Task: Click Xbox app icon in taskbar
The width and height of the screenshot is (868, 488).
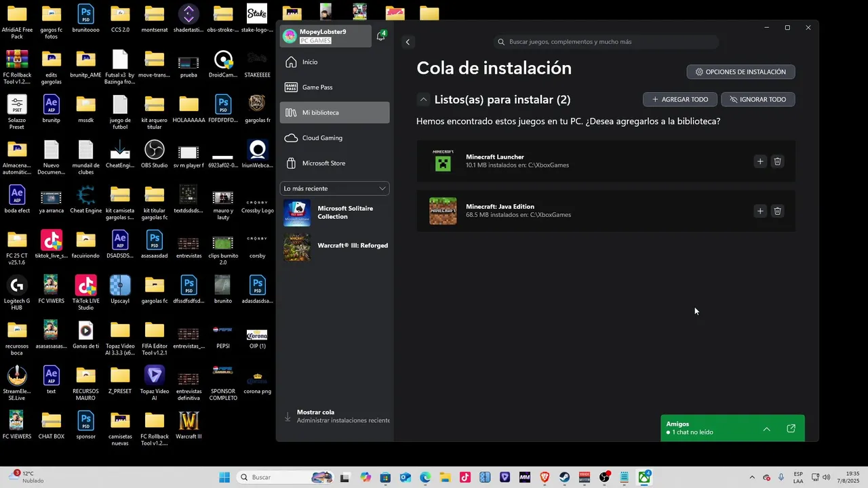Action: click(644, 477)
